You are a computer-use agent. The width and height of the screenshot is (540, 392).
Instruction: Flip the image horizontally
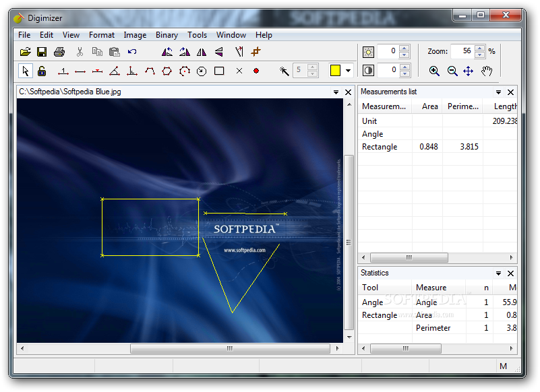pos(202,52)
